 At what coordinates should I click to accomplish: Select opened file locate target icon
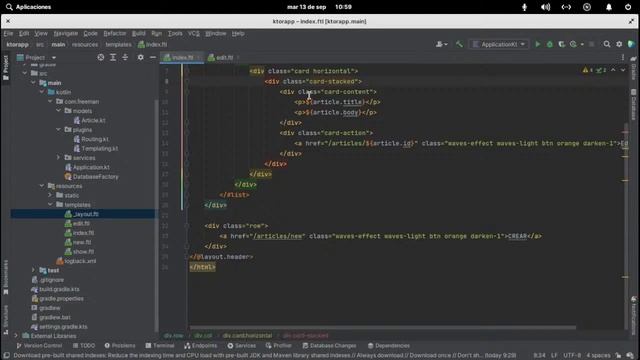click(100, 58)
